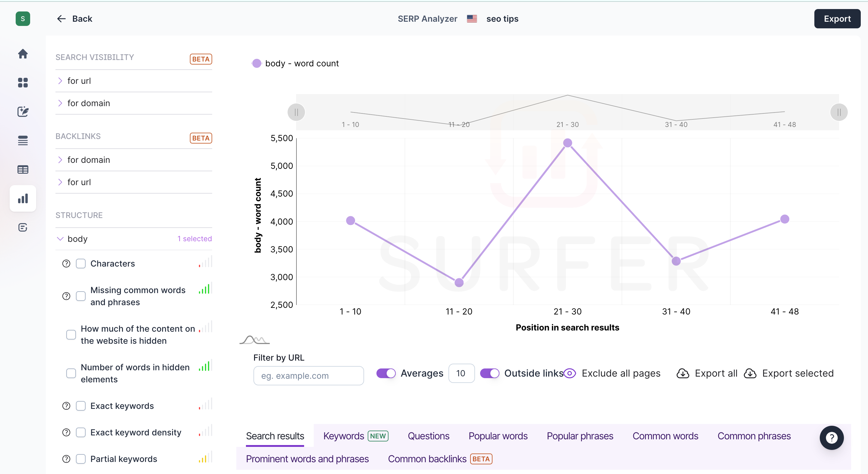Viewport: 868px width, 474px height.
Task: Click the right range slider handle
Action: coord(839,112)
